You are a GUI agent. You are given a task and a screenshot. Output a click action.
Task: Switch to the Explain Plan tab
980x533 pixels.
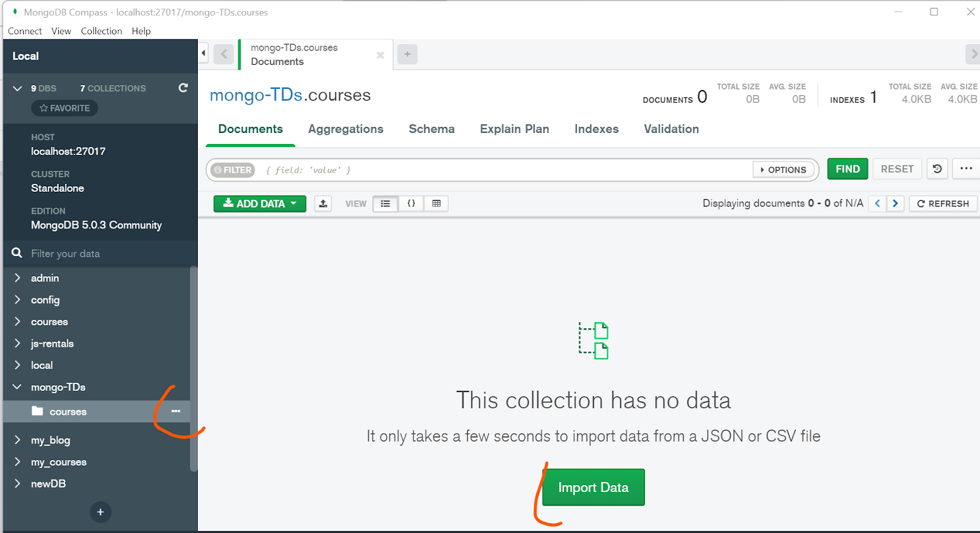point(514,129)
